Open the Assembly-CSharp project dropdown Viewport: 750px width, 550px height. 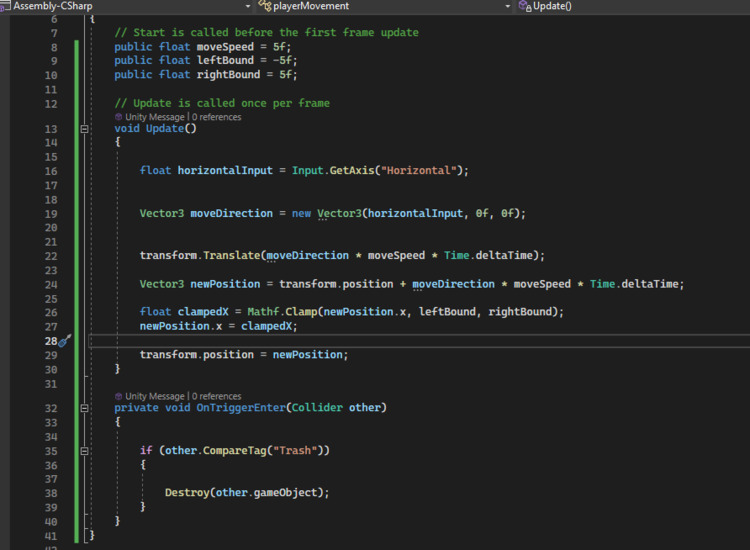pyautogui.click(x=248, y=6)
